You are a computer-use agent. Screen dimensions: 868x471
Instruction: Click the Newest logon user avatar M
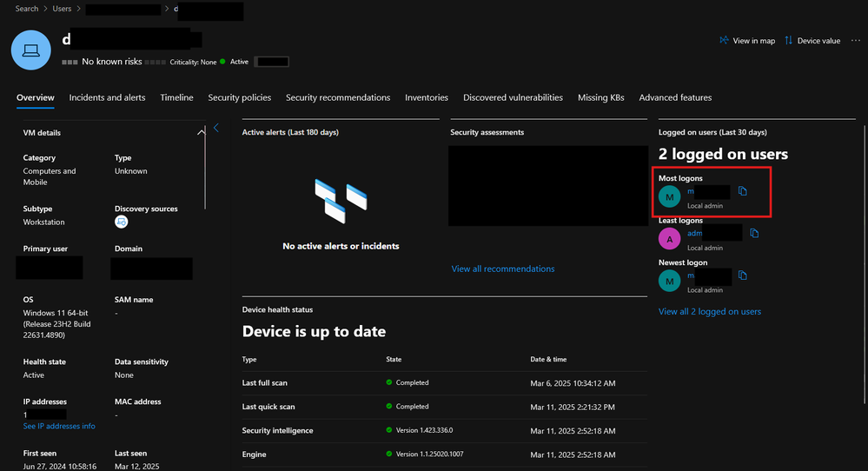(x=669, y=281)
